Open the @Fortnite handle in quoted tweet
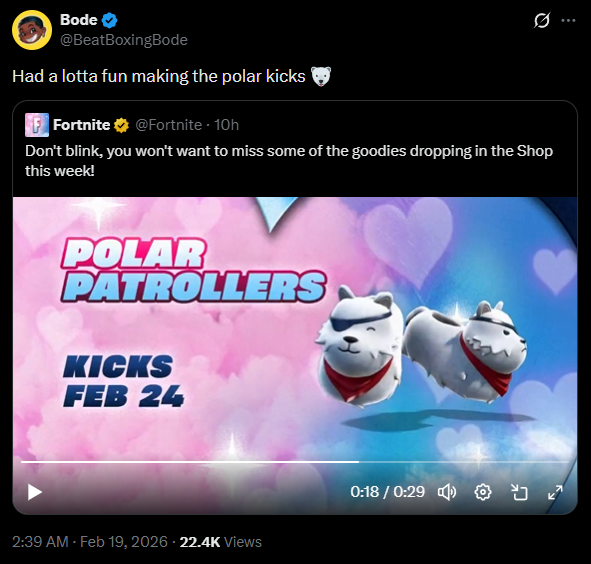This screenshot has width=591, height=564. click(x=168, y=125)
